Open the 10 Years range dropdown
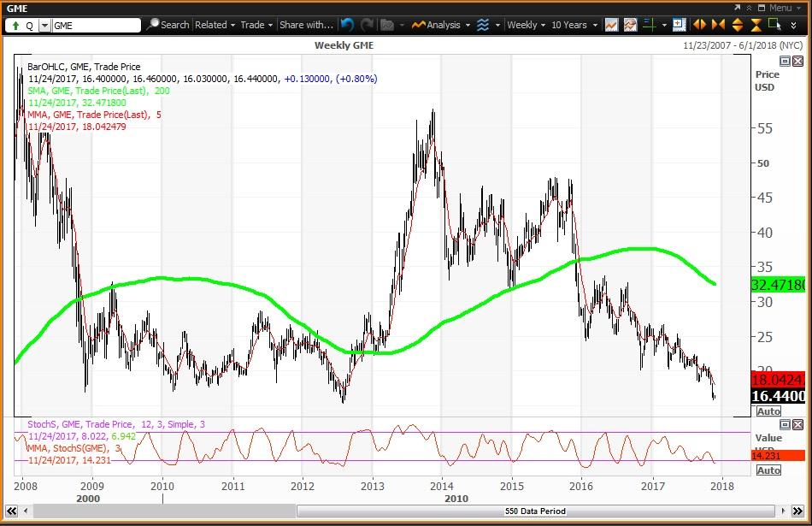812x526 pixels. [x=574, y=25]
